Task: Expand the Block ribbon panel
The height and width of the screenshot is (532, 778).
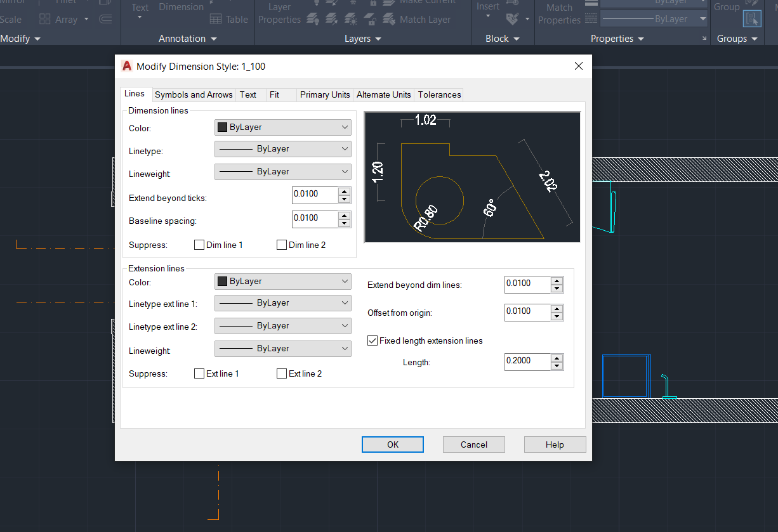Action: coord(503,39)
